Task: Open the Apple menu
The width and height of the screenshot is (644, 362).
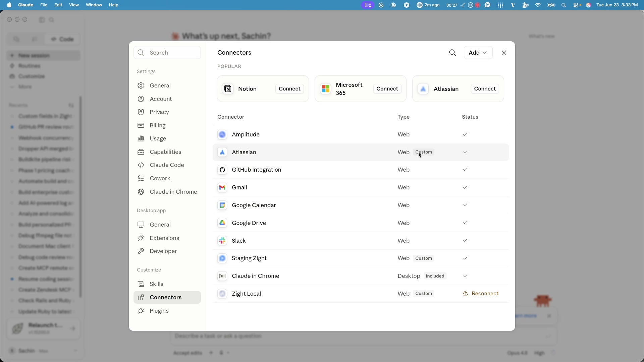Action: click(x=9, y=5)
